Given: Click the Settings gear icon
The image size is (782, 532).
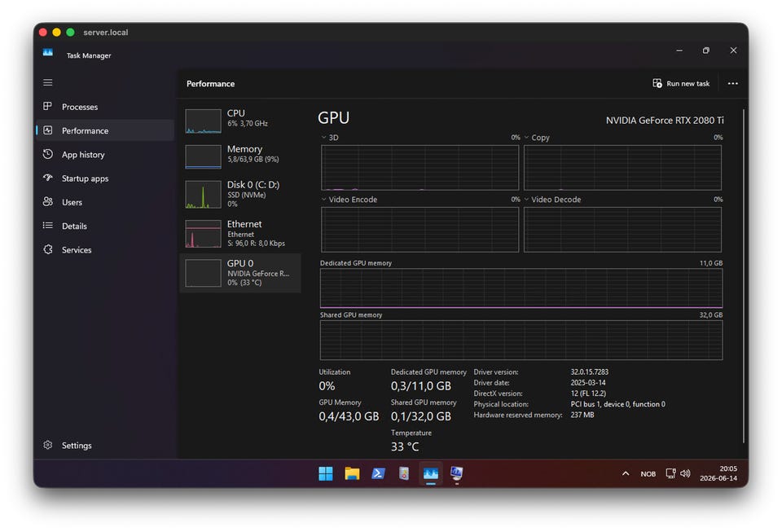Looking at the screenshot, I should coord(48,445).
